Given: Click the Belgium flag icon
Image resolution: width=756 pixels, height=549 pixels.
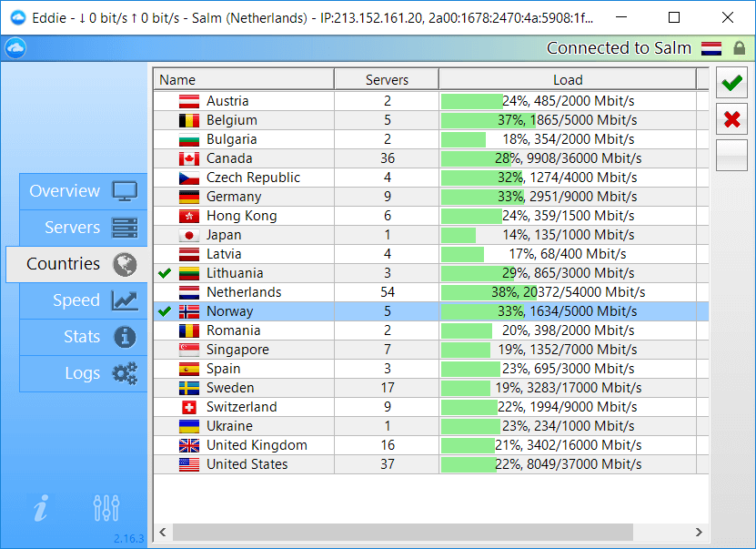Looking at the screenshot, I should point(189,120).
